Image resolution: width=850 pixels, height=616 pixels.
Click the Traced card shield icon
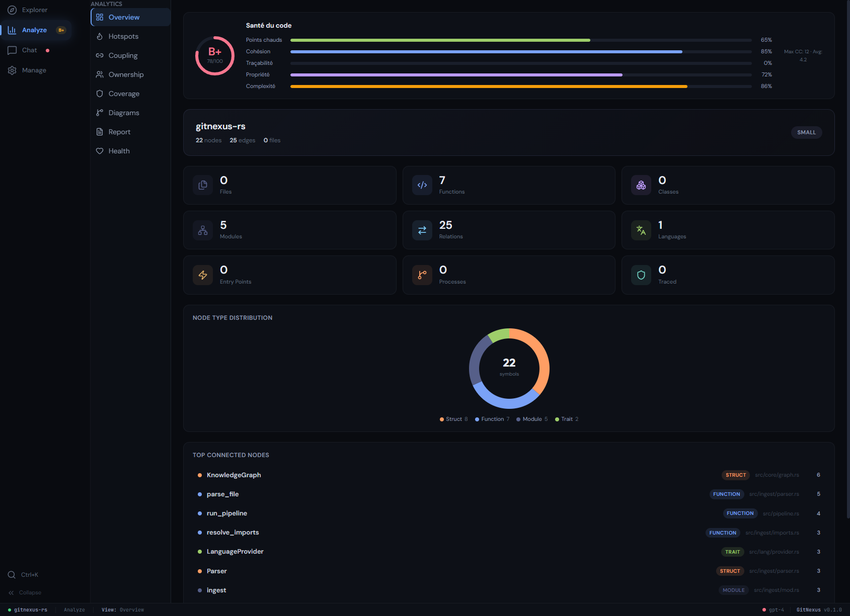pyautogui.click(x=641, y=275)
